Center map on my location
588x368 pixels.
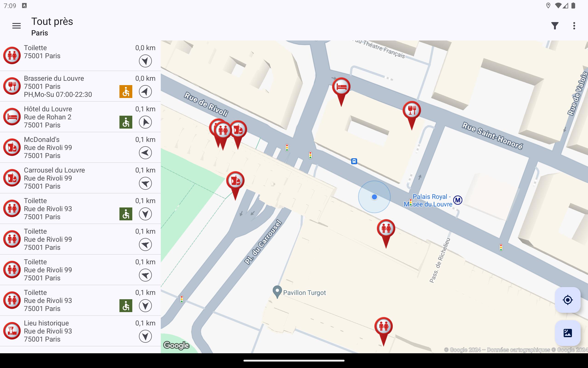(568, 300)
